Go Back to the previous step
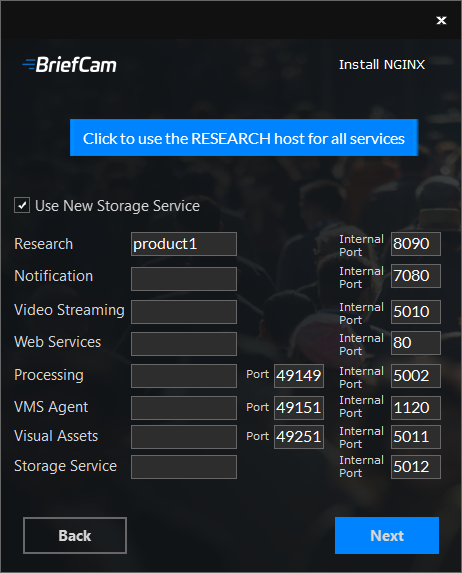The image size is (462, 573). [x=75, y=535]
